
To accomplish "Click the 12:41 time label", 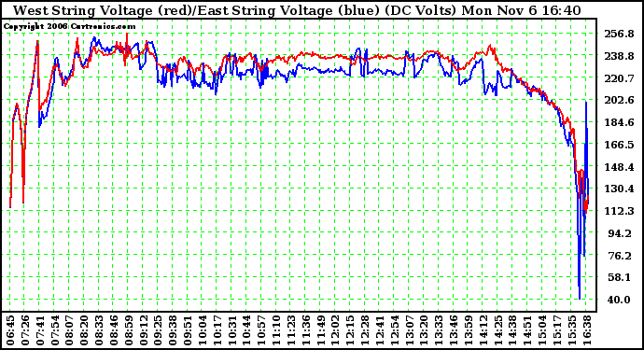I will pyautogui.click(x=380, y=329).
